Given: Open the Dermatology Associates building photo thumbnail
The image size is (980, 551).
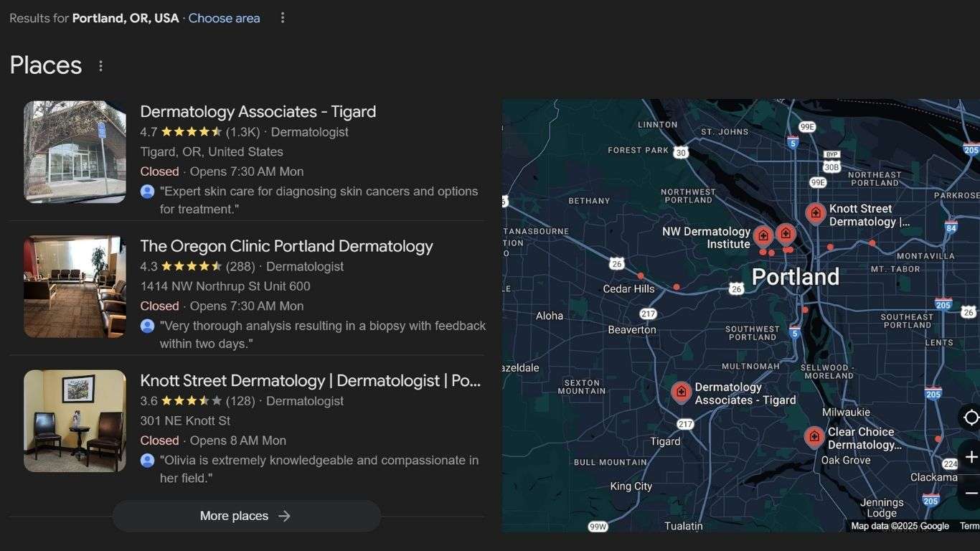Looking at the screenshot, I should (75, 151).
